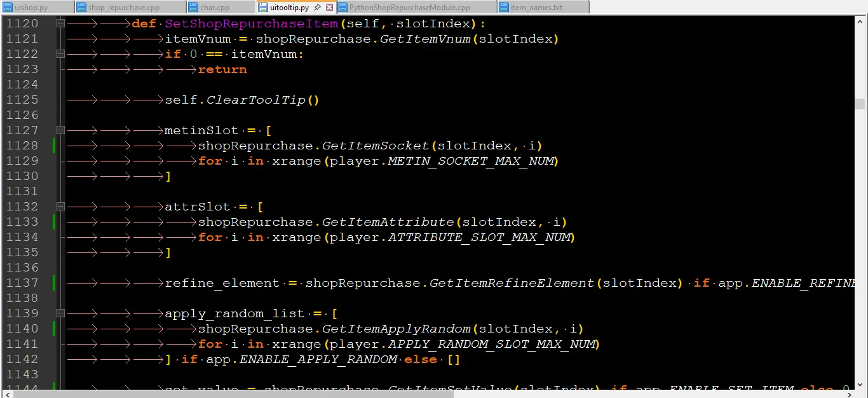
Task: Click the def keyword on line 1120
Action: (144, 24)
